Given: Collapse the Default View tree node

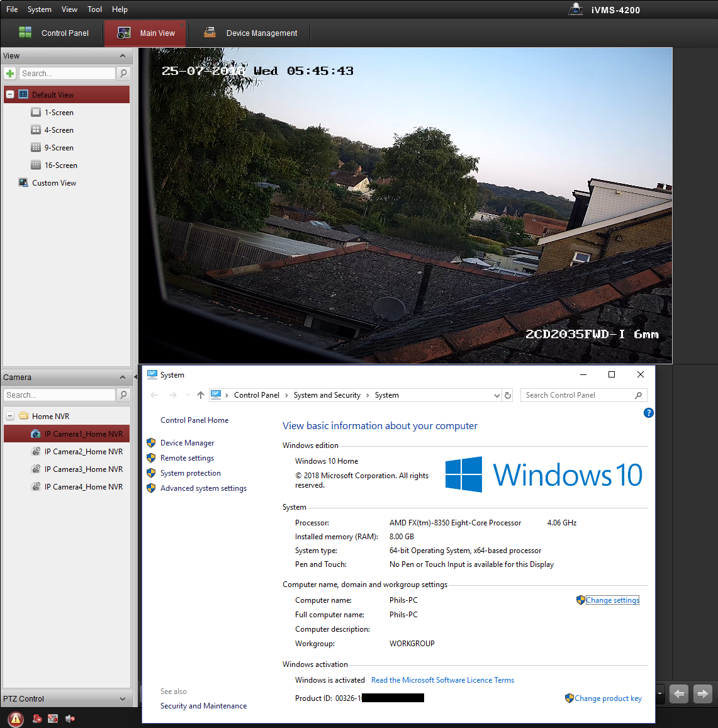Looking at the screenshot, I should [10, 94].
